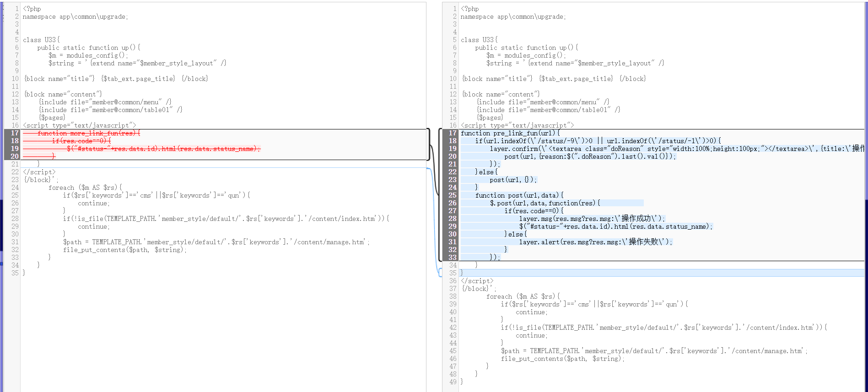Click deleted line number 20 in left gutter
868x392 pixels.
(x=15, y=156)
